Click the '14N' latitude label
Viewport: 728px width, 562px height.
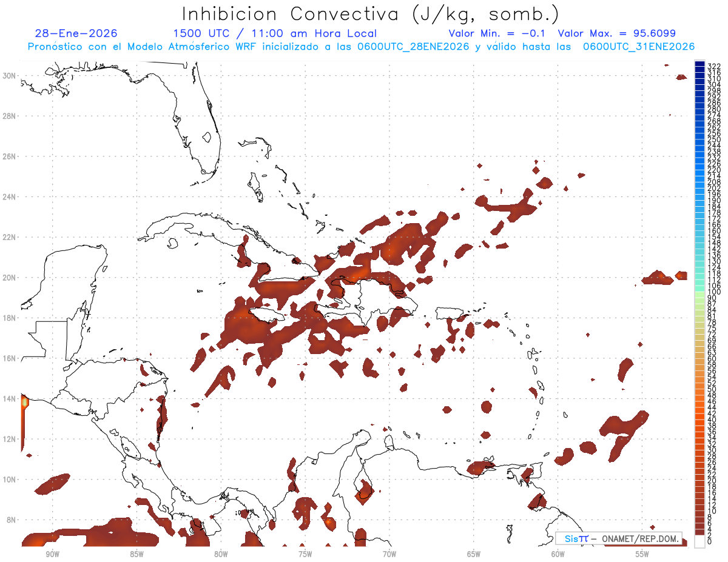(10, 398)
